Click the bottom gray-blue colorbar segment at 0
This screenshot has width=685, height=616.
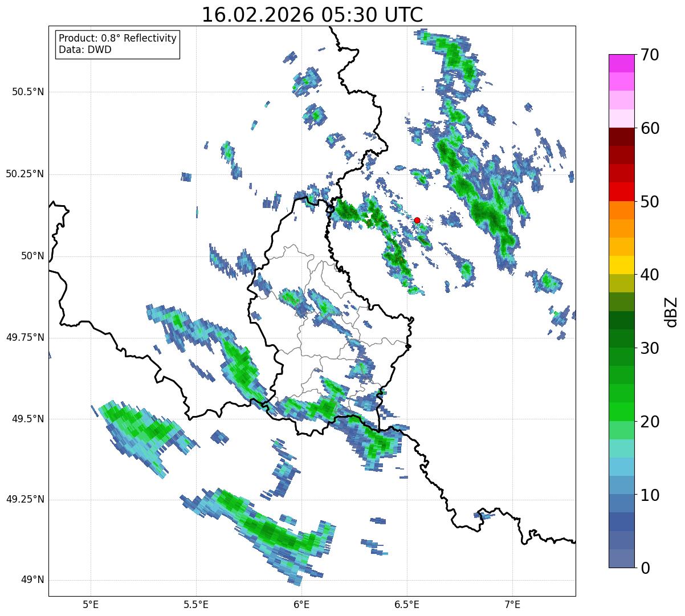pos(621,558)
